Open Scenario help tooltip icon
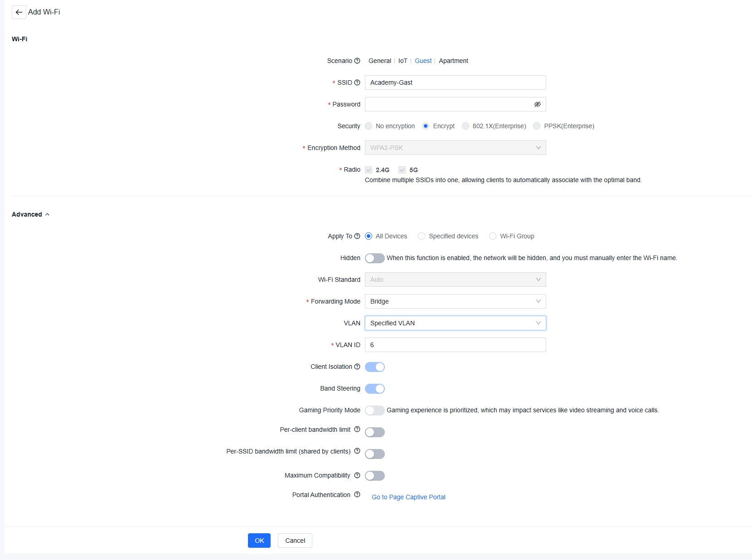Viewport: 752px width, 560px height. point(357,61)
